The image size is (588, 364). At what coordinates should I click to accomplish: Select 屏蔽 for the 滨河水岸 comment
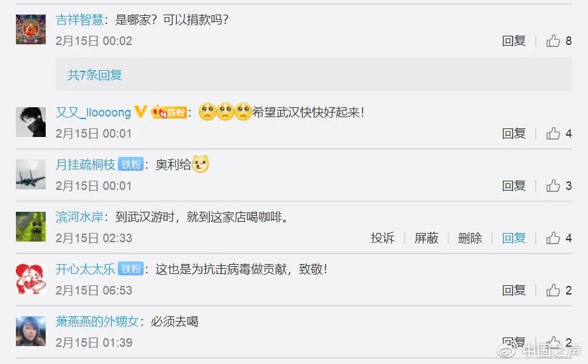pyautogui.click(x=426, y=238)
